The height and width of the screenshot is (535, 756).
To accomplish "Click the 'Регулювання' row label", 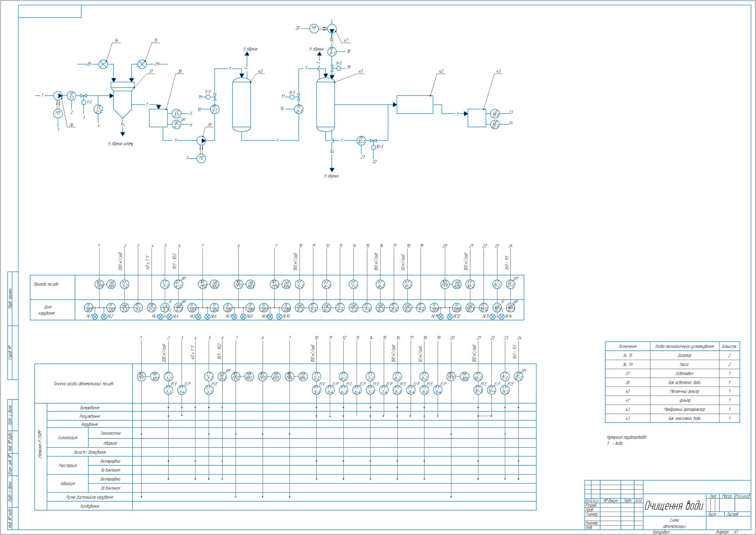I will coord(89,416).
